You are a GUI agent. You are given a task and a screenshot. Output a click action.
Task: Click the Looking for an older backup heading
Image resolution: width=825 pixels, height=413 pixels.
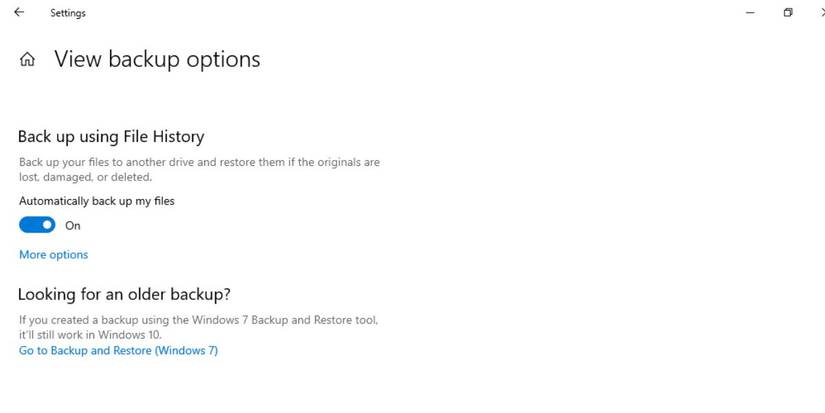(x=124, y=294)
